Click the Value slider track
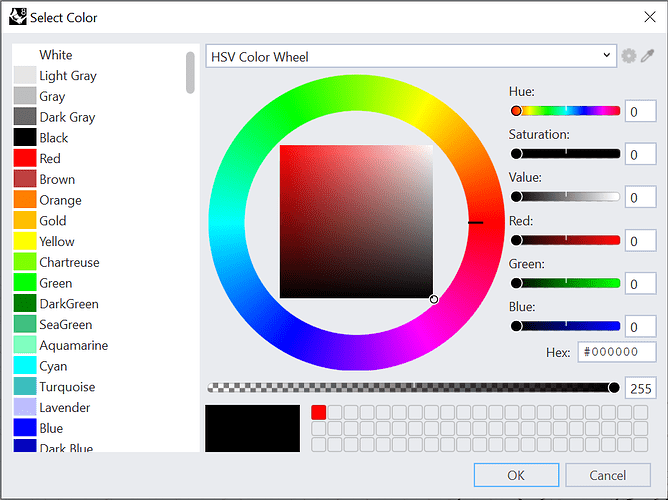Screen dimensions: 668x500 click(565, 196)
